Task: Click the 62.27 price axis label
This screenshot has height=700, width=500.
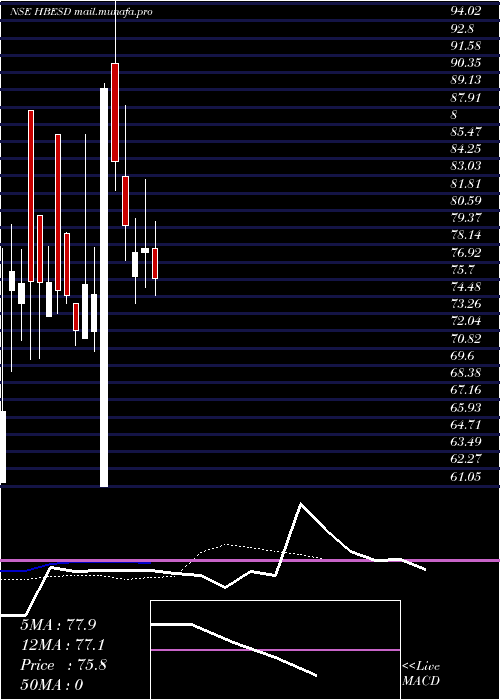Action: pyautogui.click(x=466, y=459)
